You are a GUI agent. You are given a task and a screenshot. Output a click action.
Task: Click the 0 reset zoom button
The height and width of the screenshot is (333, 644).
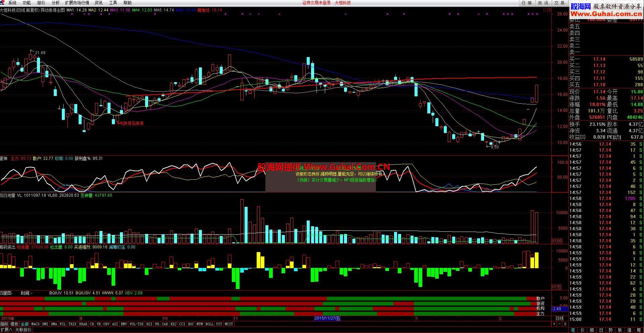[565, 324]
